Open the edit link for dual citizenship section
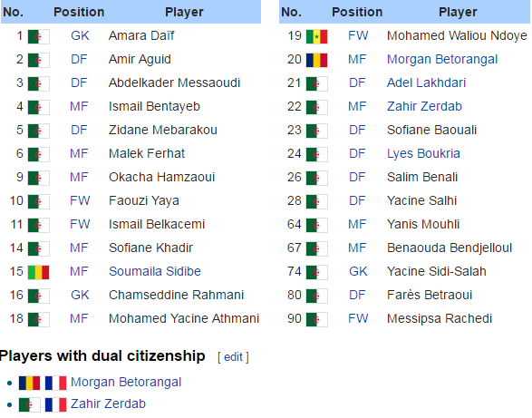This screenshot has width=532, height=418. (233, 357)
